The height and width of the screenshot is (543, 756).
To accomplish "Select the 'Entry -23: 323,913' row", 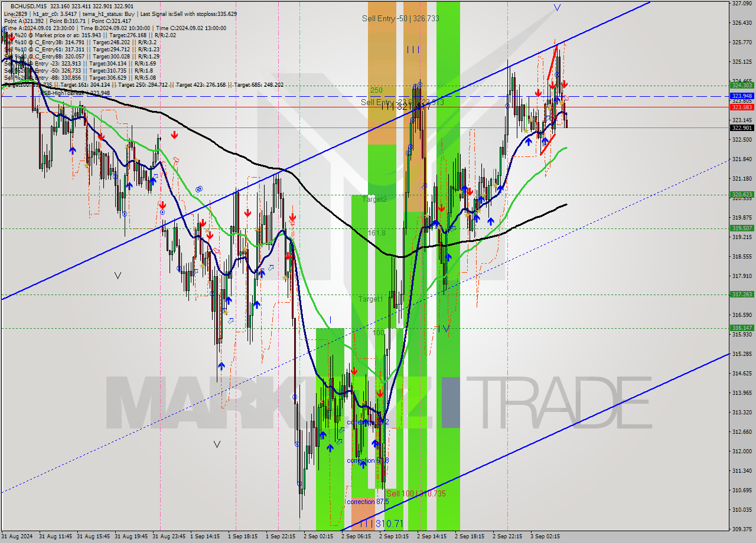I will (80, 63).
